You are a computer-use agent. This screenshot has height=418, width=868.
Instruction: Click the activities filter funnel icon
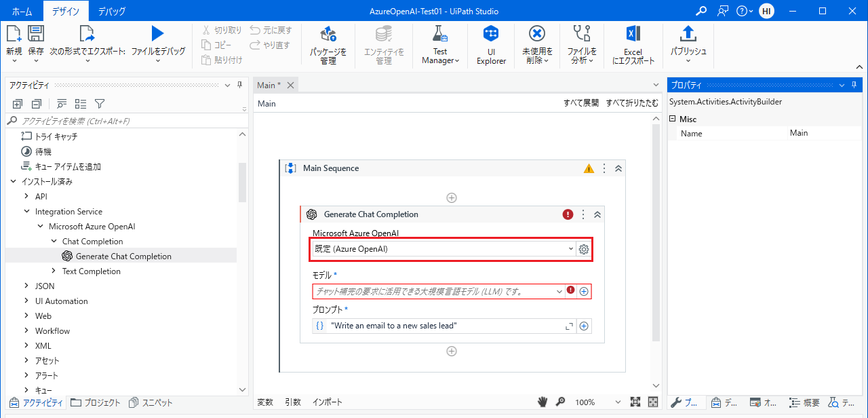(100, 104)
